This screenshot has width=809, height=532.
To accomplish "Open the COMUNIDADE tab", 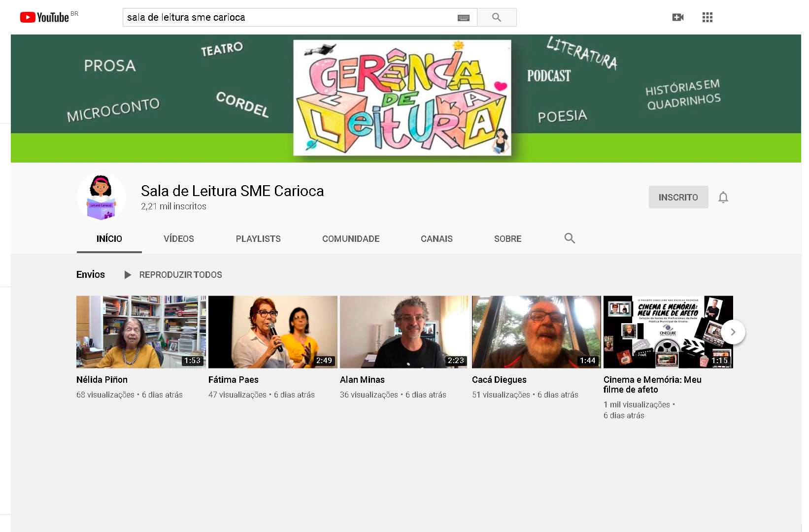I will coord(351,239).
